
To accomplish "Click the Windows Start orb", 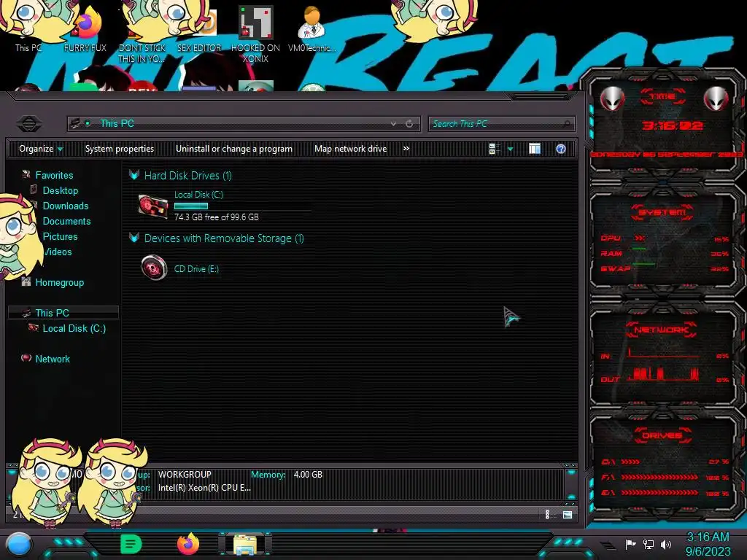I will (x=19, y=545).
